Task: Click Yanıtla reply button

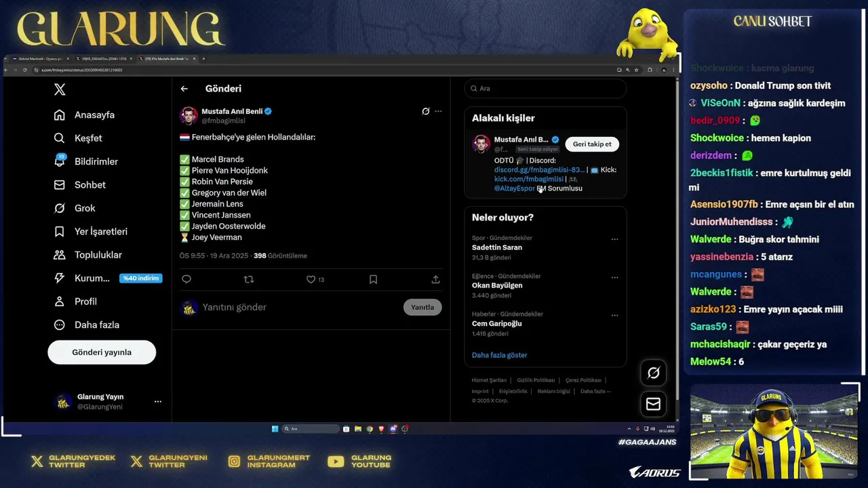Action: tap(422, 308)
